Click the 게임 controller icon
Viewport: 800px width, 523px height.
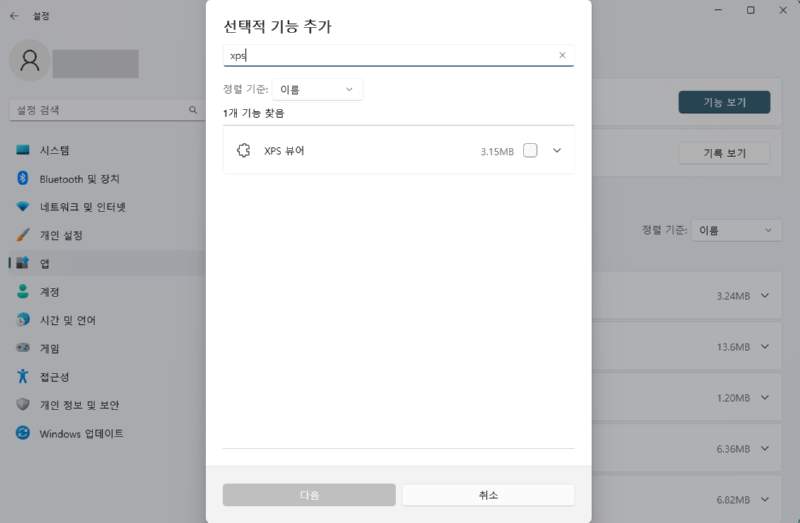click(x=22, y=349)
